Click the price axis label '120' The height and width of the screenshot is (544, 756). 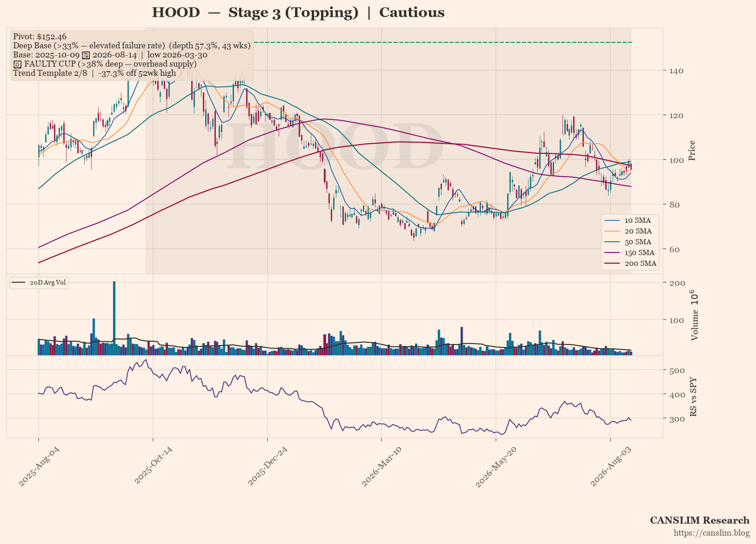pos(676,115)
